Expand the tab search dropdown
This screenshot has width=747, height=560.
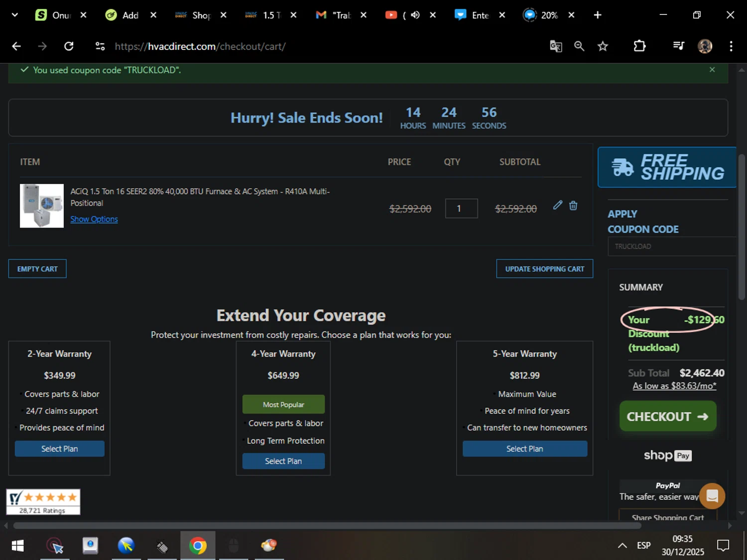(14, 15)
